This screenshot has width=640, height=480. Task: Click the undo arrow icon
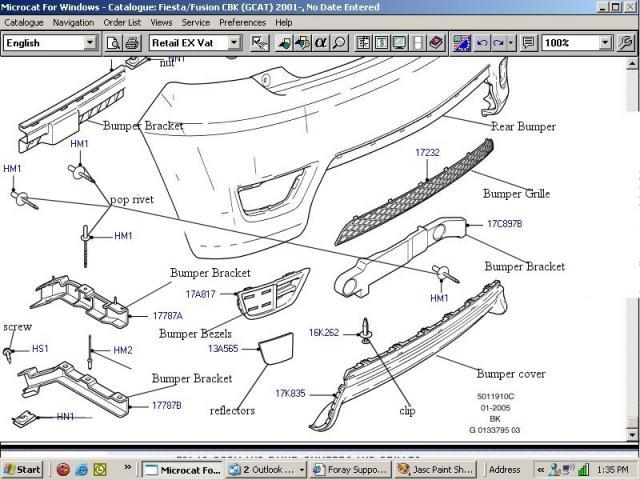pyautogui.click(x=483, y=43)
